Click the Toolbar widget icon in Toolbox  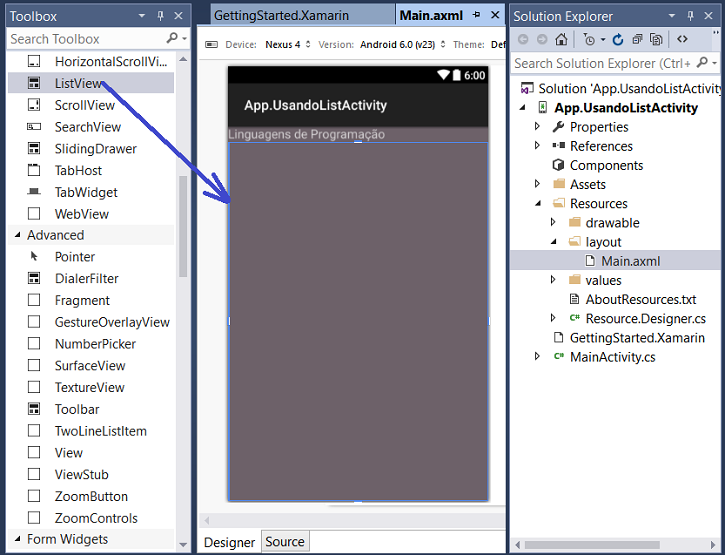click(x=34, y=409)
